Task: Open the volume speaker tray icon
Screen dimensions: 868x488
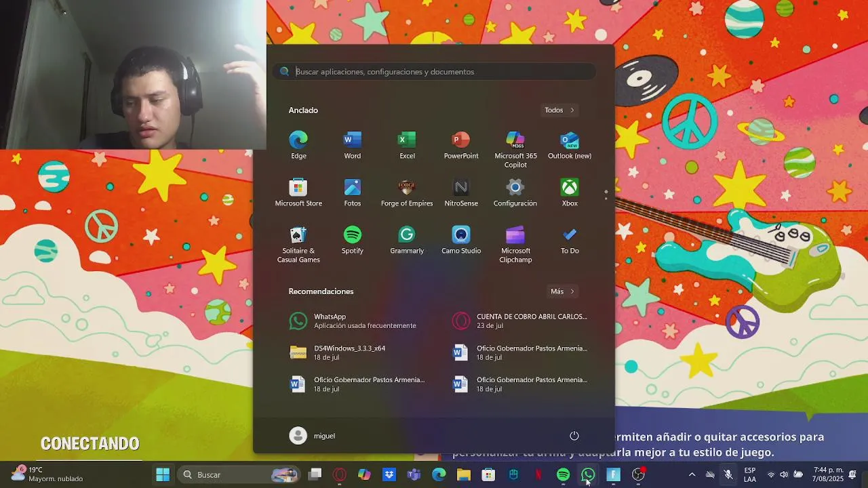Action: tap(784, 474)
